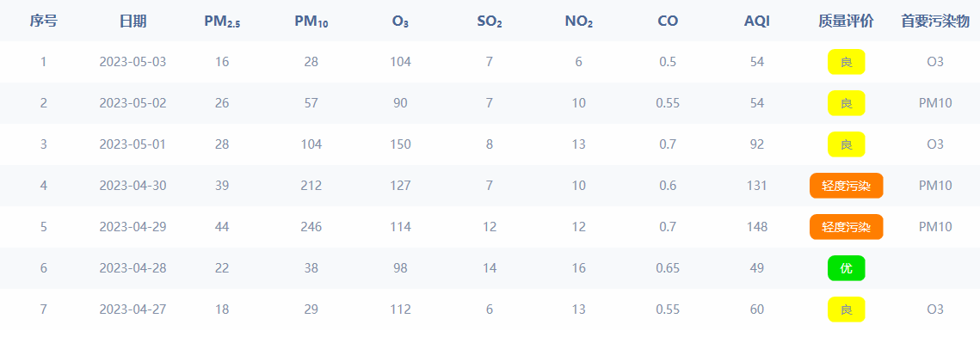
Task: Click the NO2 column header
Action: pos(579,21)
